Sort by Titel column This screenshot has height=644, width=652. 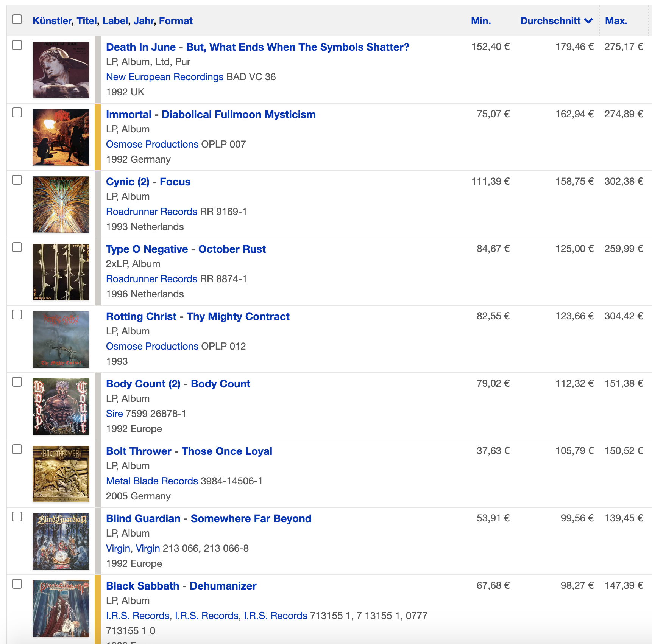(87, 21)
